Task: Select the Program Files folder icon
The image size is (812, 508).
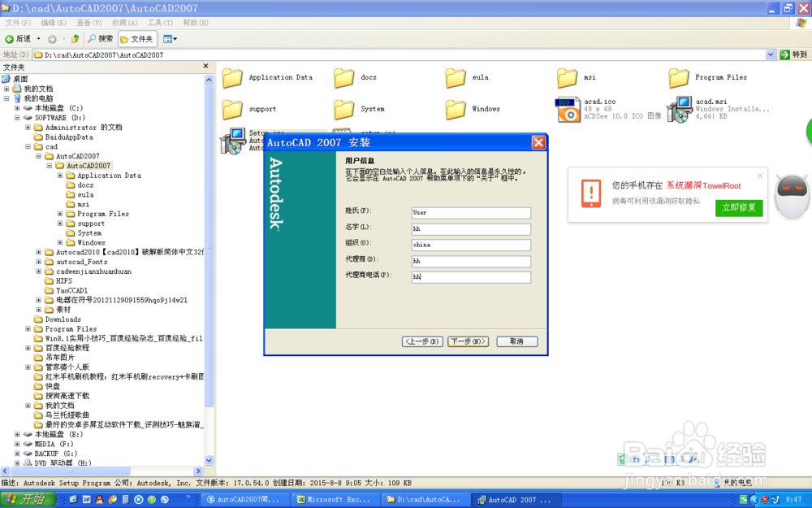Action: 678,78
